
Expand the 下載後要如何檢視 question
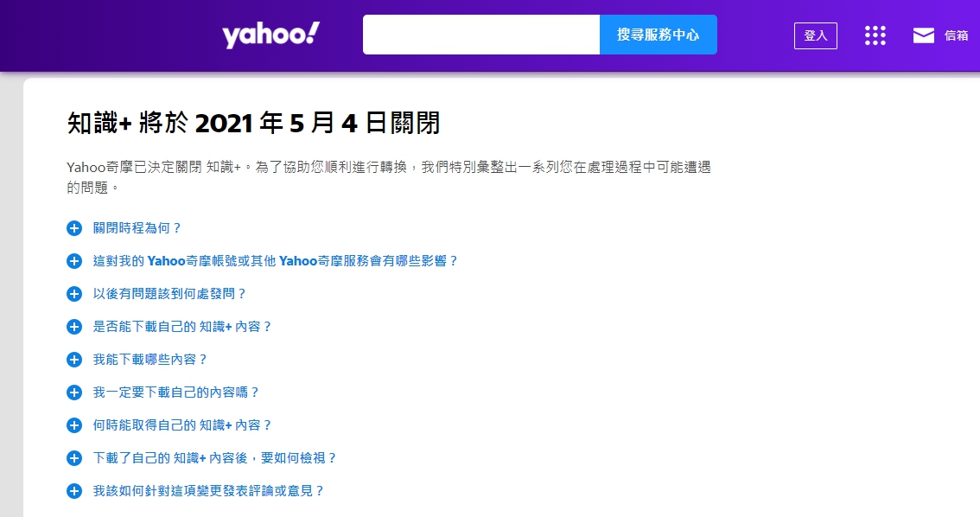tap(73, 457)
